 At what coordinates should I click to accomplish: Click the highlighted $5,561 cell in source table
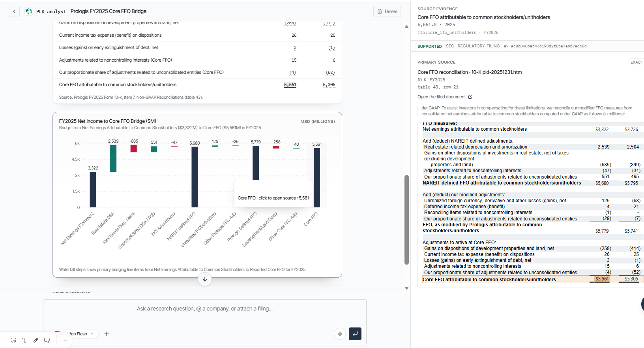click(602, 279)
